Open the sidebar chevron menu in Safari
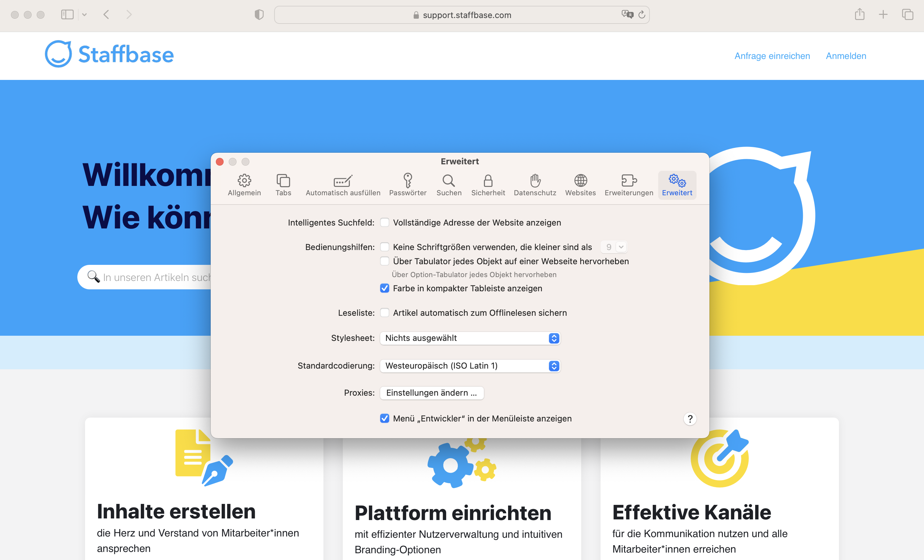Viewport: 924px width, 560px height. click(84, 14)
